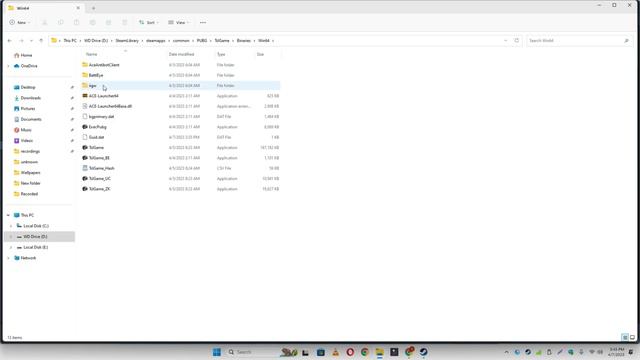Expand the OneDrive tree node
The image size is (640, 360).
(8, 66)
